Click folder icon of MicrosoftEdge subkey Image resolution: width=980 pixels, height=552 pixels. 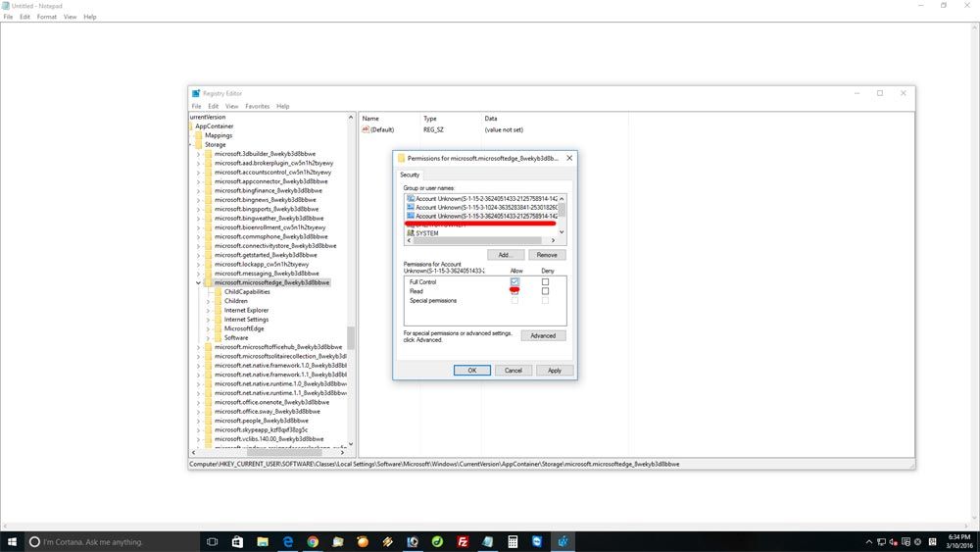coord(219,328)
